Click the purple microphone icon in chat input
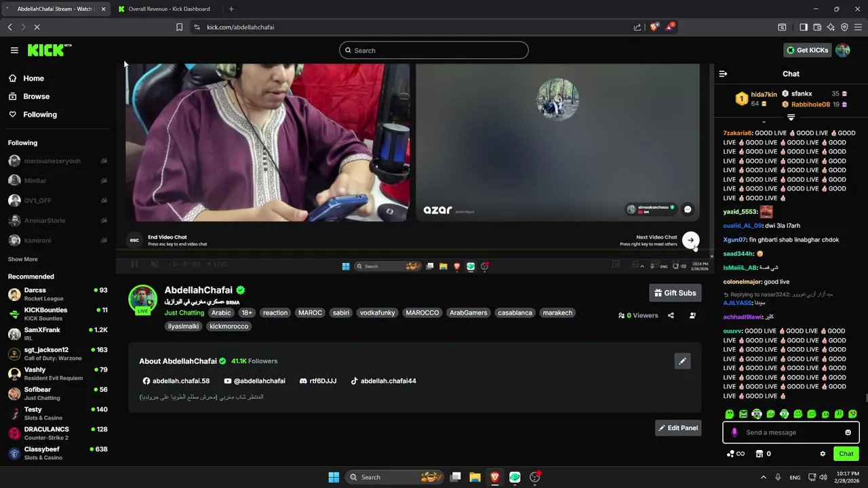The height and width of the screenshot is (488, 868). pos(734,432)
